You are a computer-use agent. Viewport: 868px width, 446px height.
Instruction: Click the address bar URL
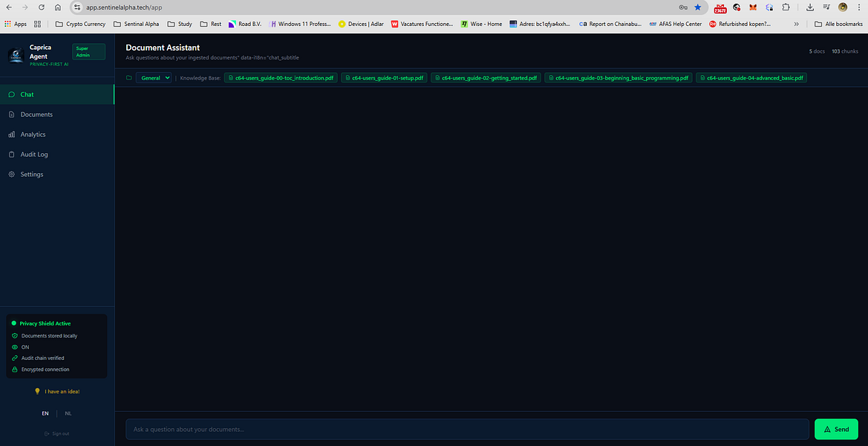124,7
